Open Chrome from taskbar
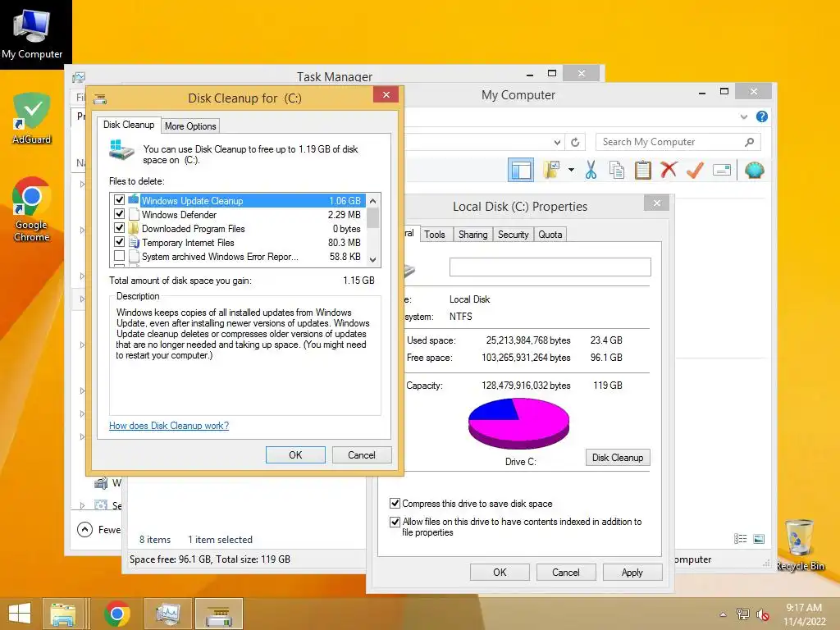840x630 pixels. [117, 614]
